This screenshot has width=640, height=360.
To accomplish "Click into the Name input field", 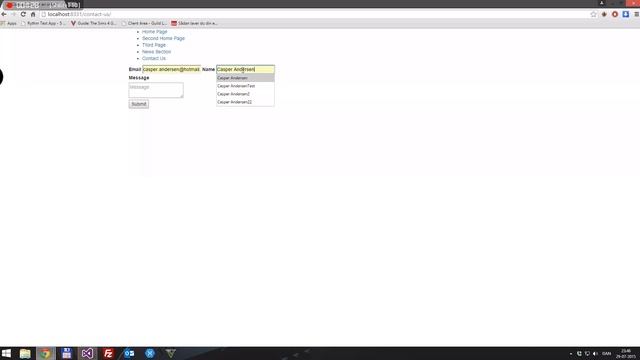I will click(245, 69).
